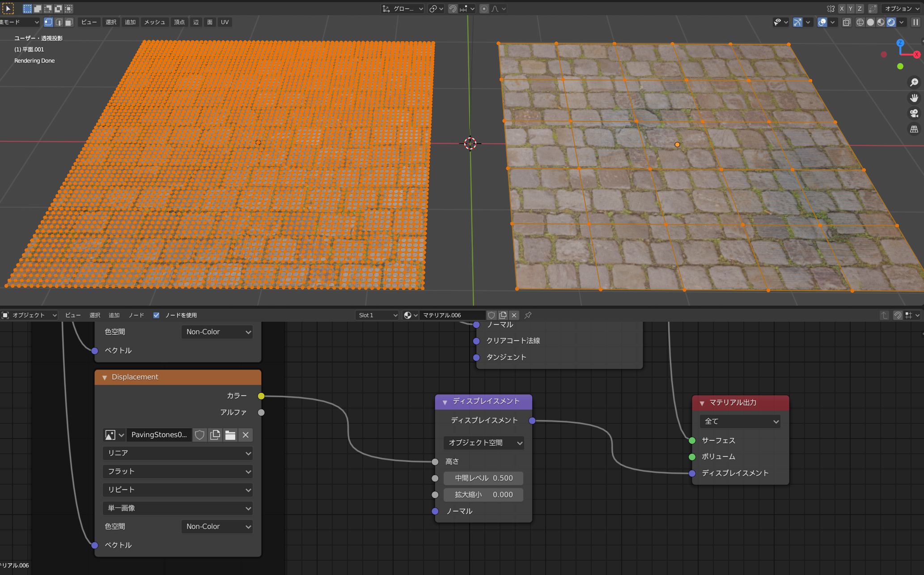Uncheck the ノードを使用 checkbox
Image resolution: width=924 pixels, height=575 pixels.
(156, 315)
